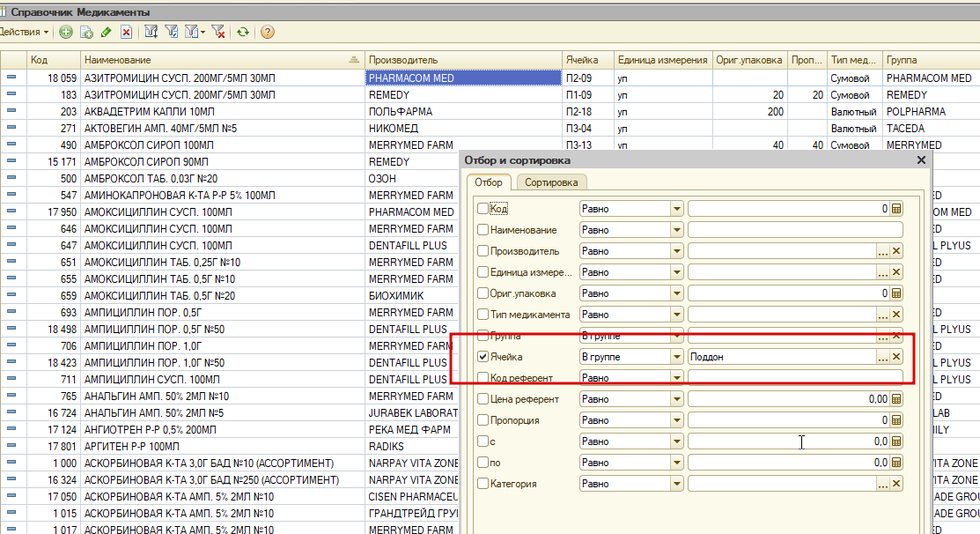Expand the Ячейка comparison type dropdown

[677, 357]
